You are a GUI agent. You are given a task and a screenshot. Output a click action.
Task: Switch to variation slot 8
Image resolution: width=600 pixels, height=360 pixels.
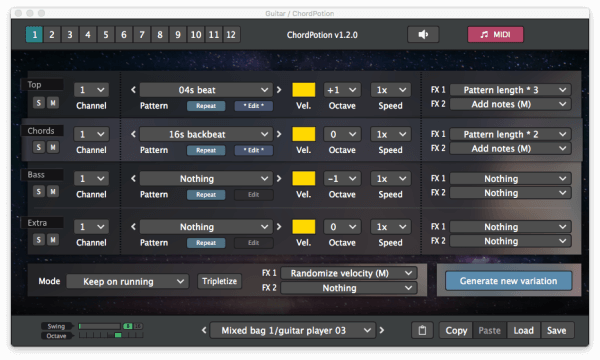click(160, 35)
